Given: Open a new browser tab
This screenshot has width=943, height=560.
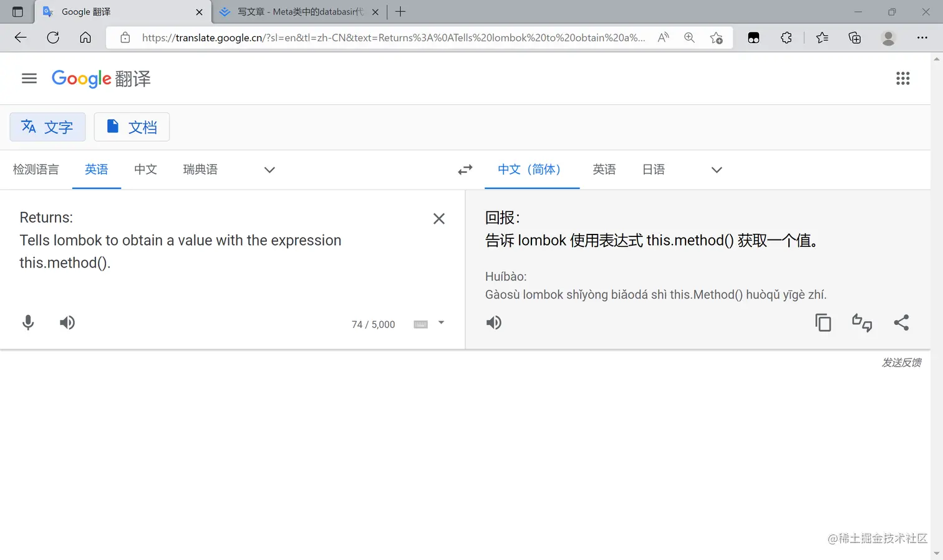Looking at the screenshot, I should click(x=400, y=12).
